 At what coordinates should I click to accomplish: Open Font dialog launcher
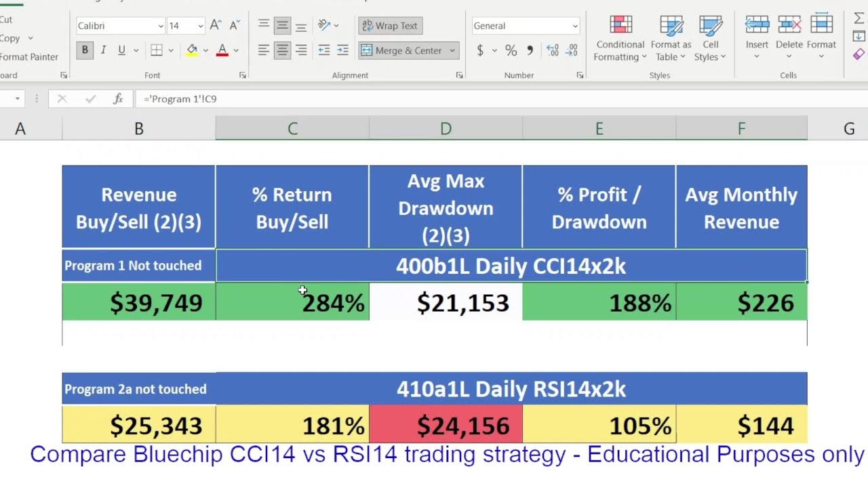click(243, 75)
